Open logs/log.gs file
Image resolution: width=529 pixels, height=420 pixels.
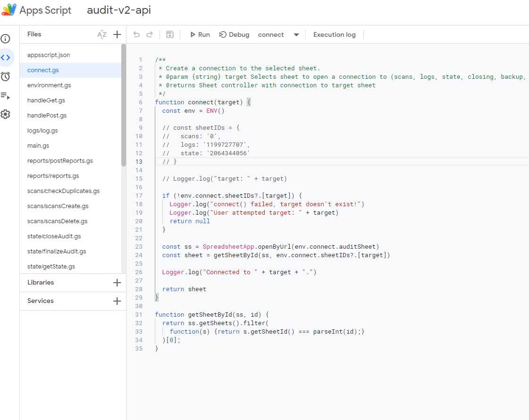(x=42, y=131)
